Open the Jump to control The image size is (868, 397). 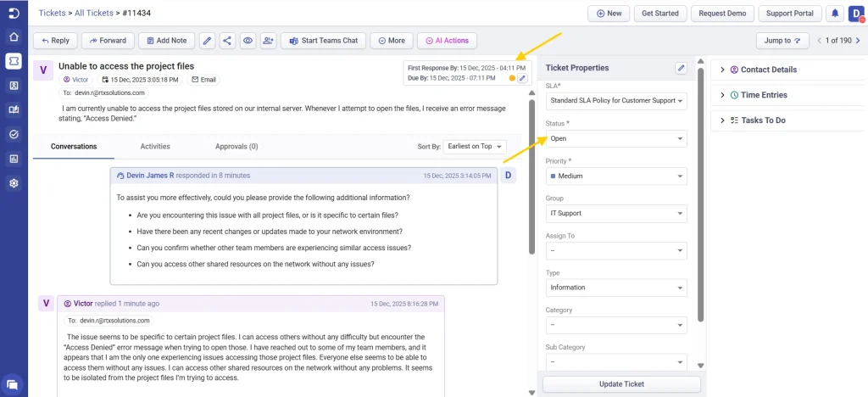tap(782, 41)
